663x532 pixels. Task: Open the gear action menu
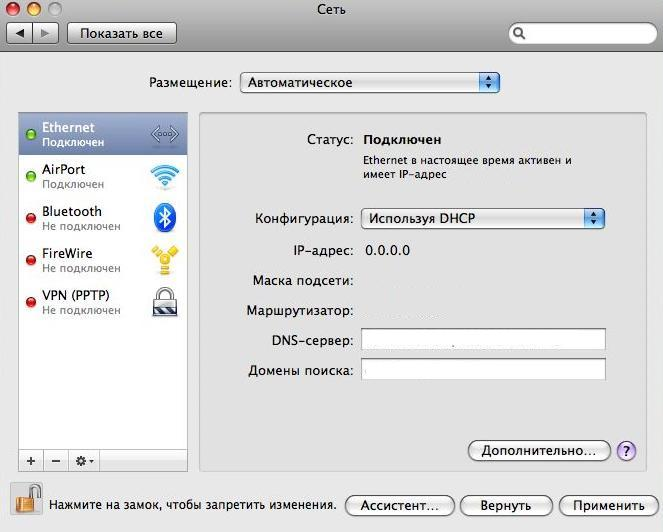click(x=84, y=461)
